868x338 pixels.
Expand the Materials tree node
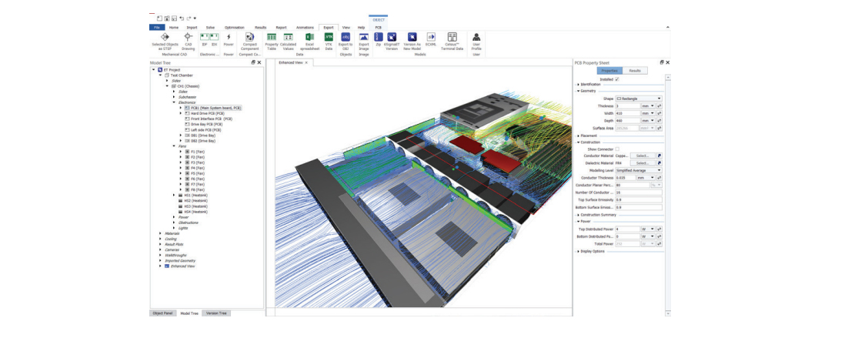pyautogui.click(x=161, y=233)
